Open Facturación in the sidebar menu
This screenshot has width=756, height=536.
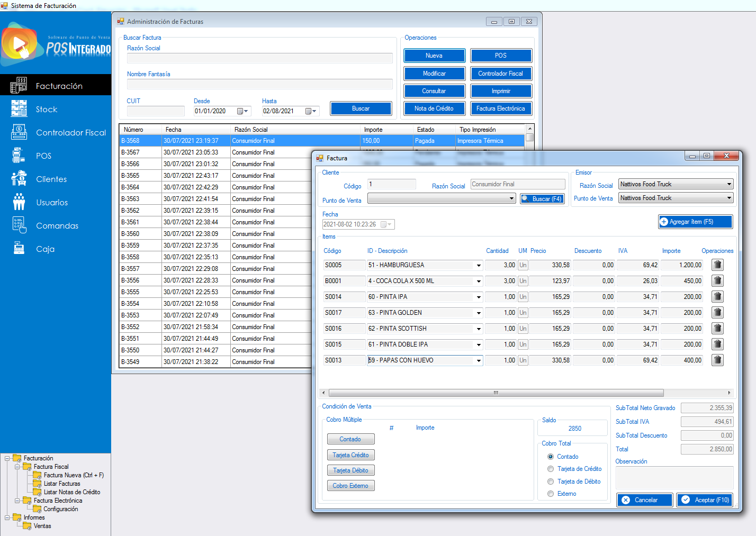pyautogui.click(x=56, y=85)
